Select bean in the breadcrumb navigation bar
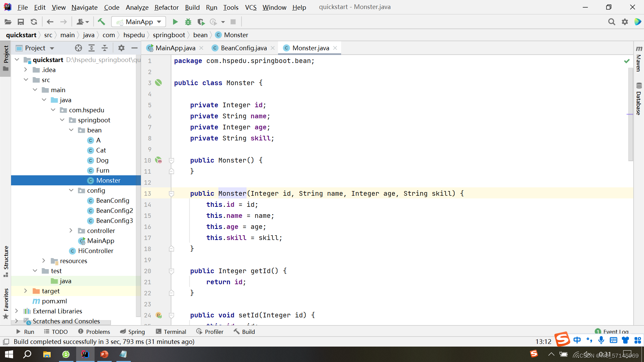Viewport: 644px width, 362px height. click(200, 35)
